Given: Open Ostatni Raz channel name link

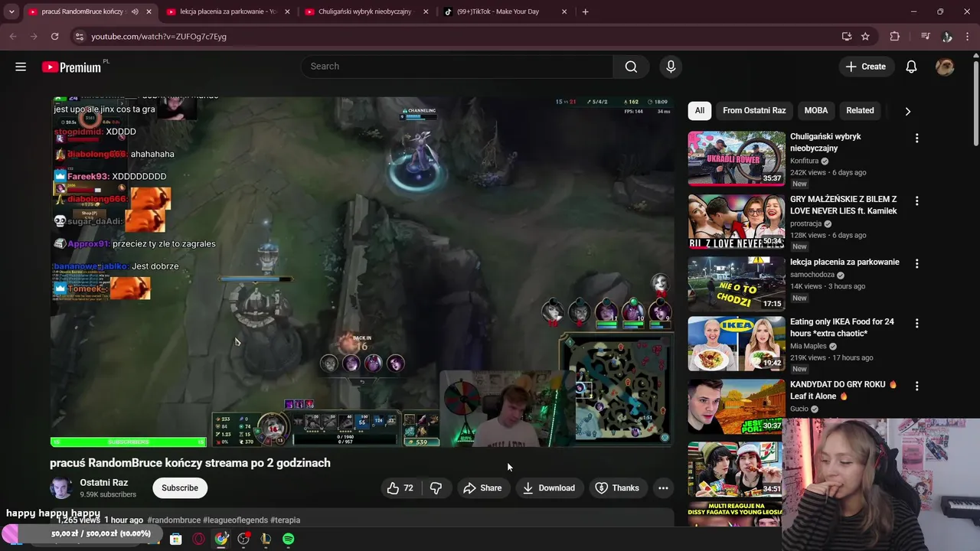Looking at the screenshot, I should [104, 483].
